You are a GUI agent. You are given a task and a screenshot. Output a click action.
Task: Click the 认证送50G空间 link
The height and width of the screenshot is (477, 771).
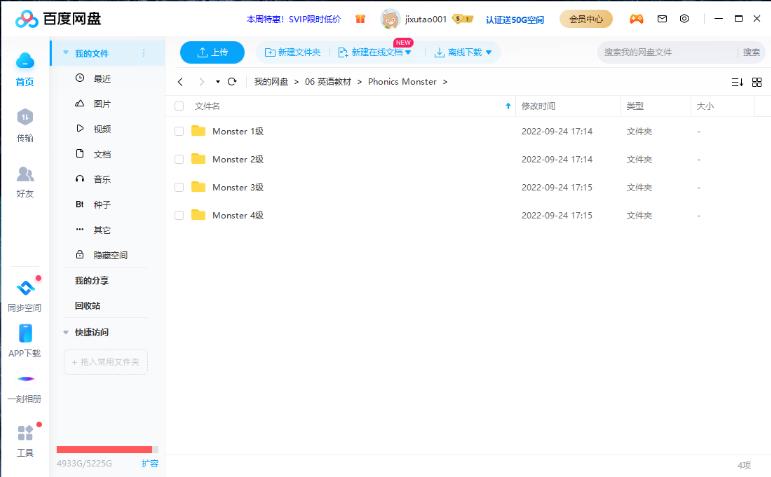(x=515, y=20)
